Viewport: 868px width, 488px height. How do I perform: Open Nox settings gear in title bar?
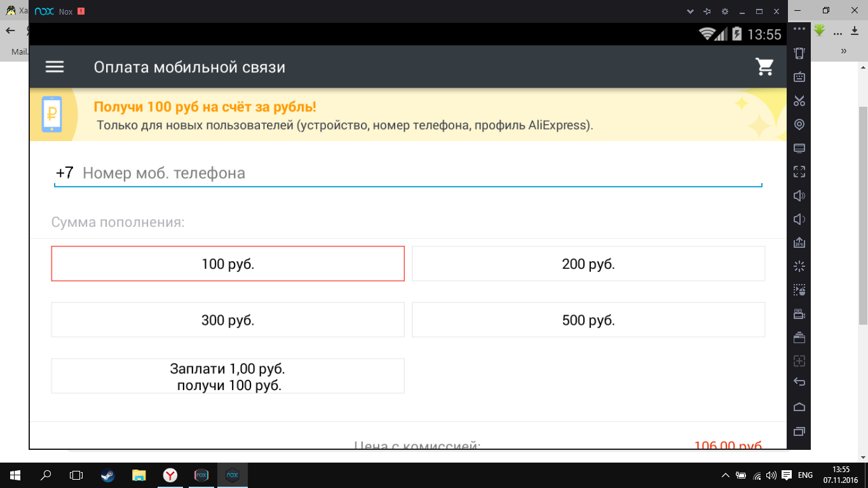pyautogui.click(x=725, y=11)
